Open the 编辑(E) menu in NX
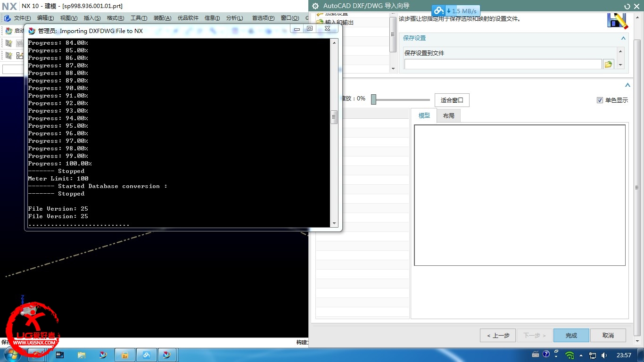This screenshot has width=644, height=362. 45,18
